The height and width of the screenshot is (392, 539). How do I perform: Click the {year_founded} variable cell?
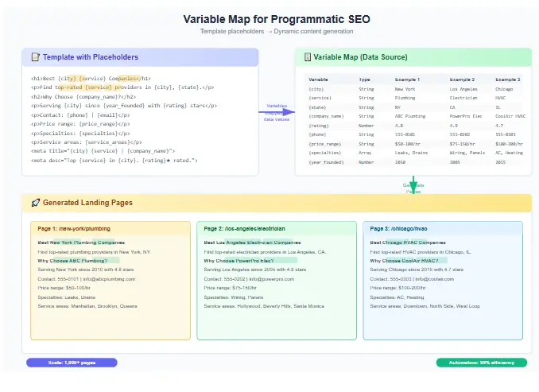326,162
